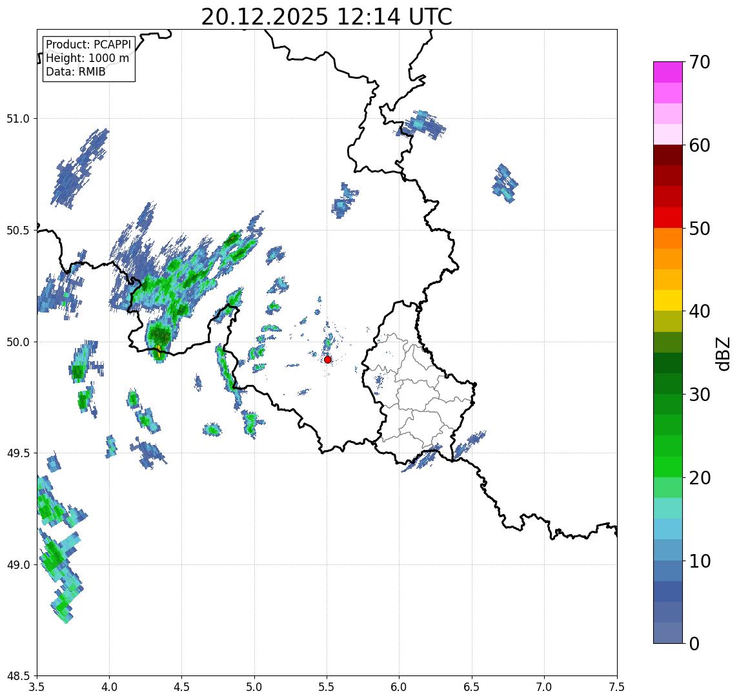Click the colorbar tick label 10
The width and height of the screenshot is (739, 700).
coord(700,561)
